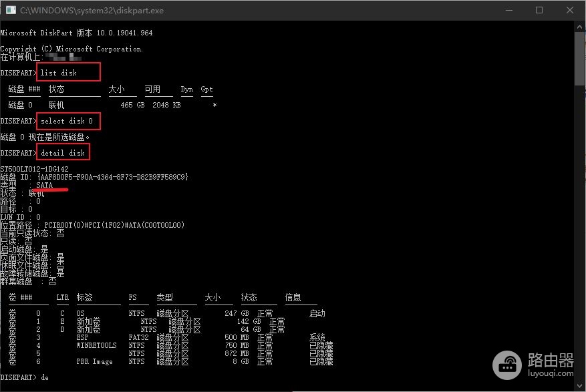Select the "detail disk" command text

(x=63, y=153)
